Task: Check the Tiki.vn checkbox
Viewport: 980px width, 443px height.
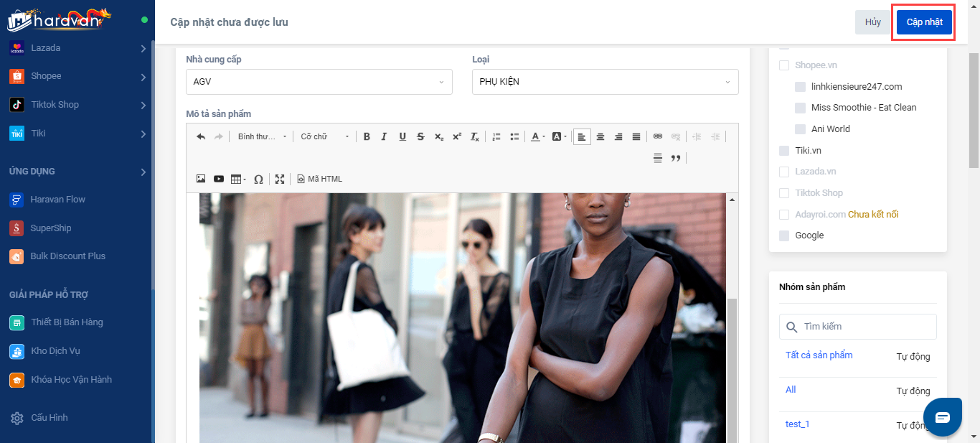Action: pos(784,151)
